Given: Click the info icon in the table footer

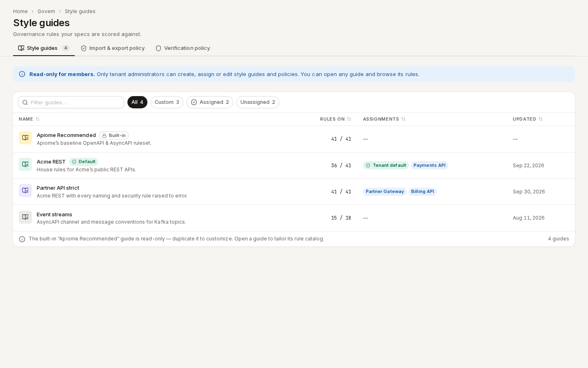Looking at the screenshot, I should [x=22, y=239].
